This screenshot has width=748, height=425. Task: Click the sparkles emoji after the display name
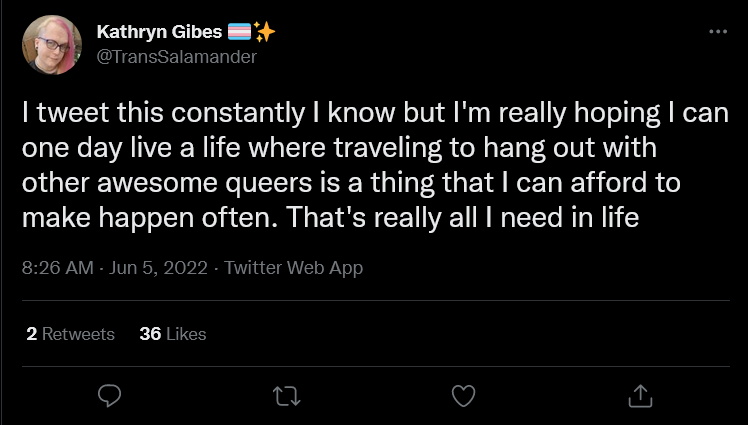[x=264, y=32]
